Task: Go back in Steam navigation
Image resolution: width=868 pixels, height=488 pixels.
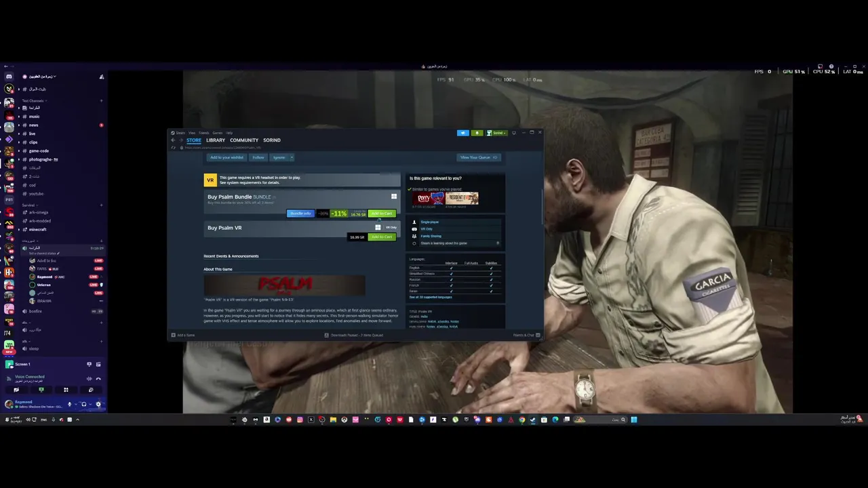Action: pyautogui.click(x=173, y=140)
